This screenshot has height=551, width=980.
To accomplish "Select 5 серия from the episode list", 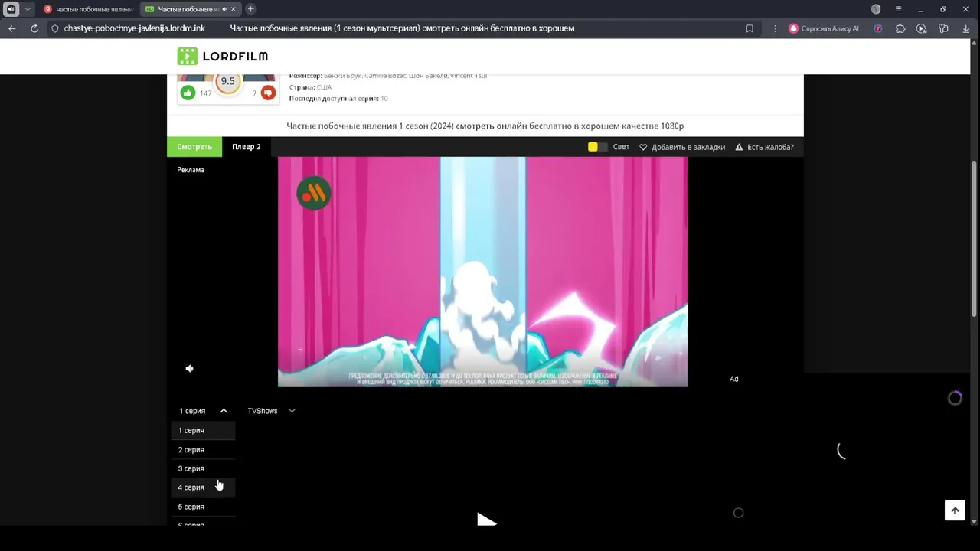I will 203,507.
